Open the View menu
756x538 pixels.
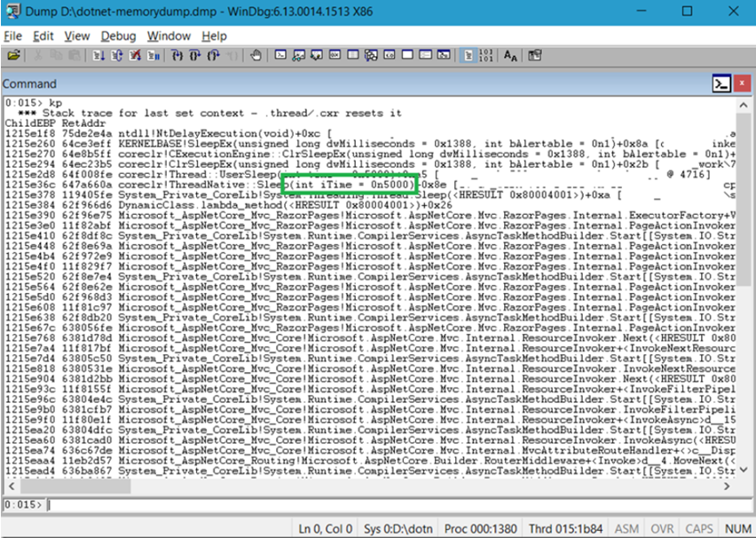77,36
